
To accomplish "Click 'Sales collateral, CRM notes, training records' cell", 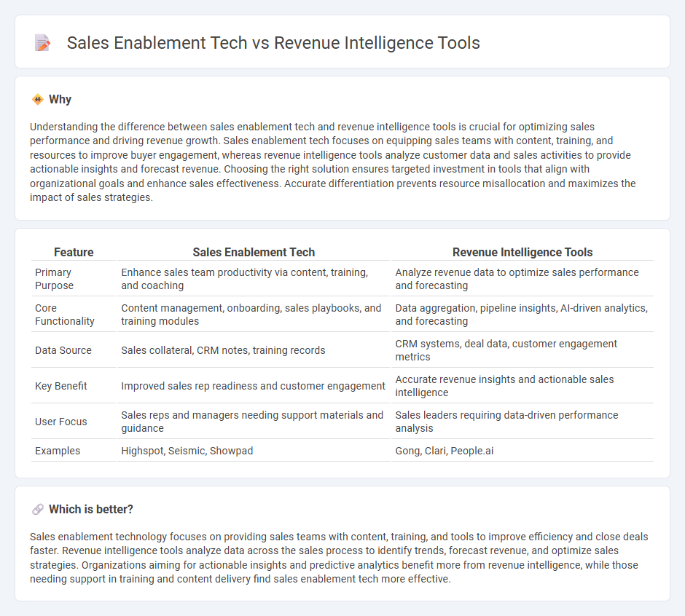I will click(x=254, y=350).
